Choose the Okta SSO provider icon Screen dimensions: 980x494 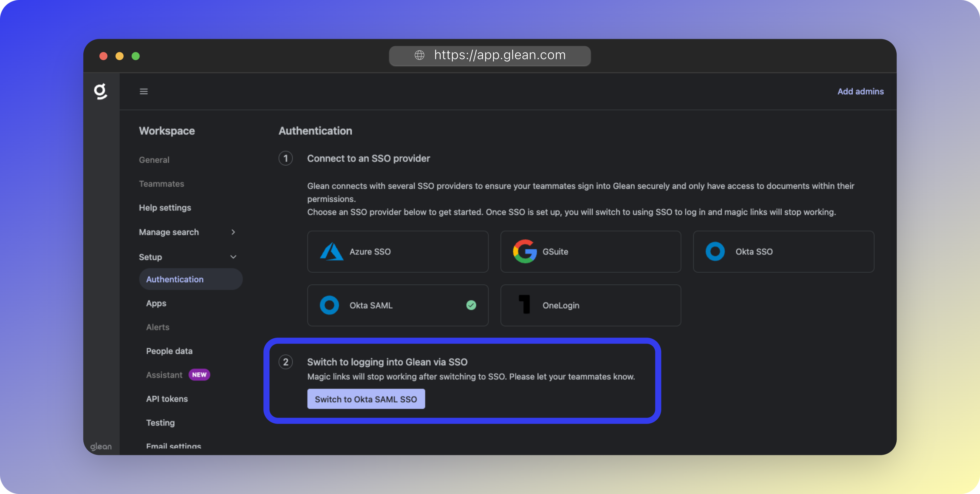(715, 252)
